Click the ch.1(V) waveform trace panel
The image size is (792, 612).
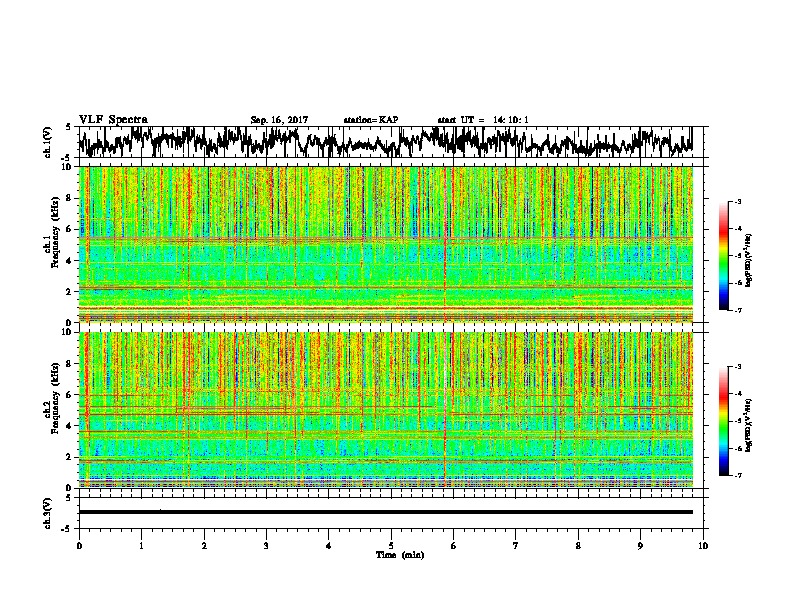click(x=393, y=142)
